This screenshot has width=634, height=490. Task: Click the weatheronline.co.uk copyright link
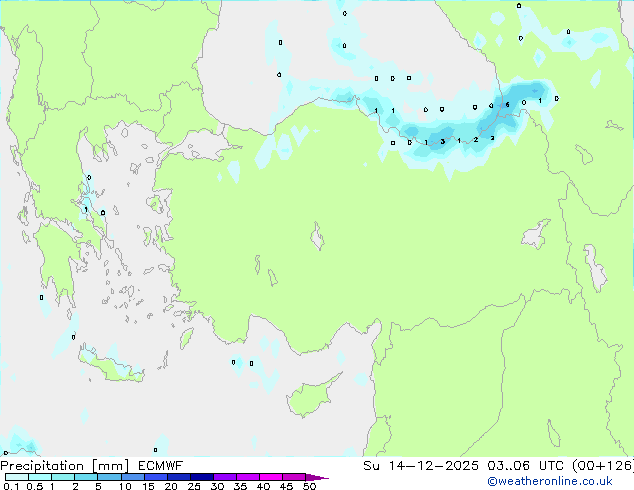pyautogui.click(x=550, y=481)
